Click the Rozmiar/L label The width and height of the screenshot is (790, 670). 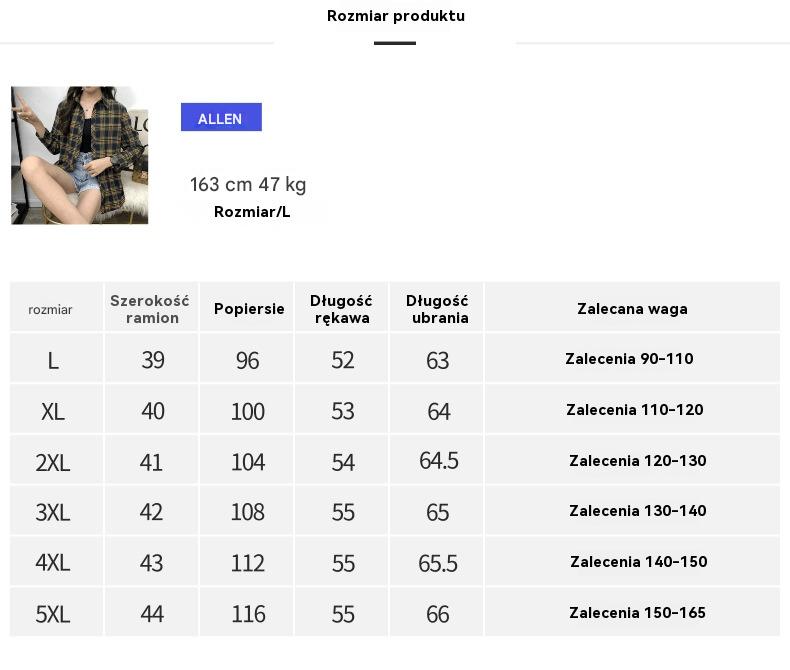click(252, 212)
